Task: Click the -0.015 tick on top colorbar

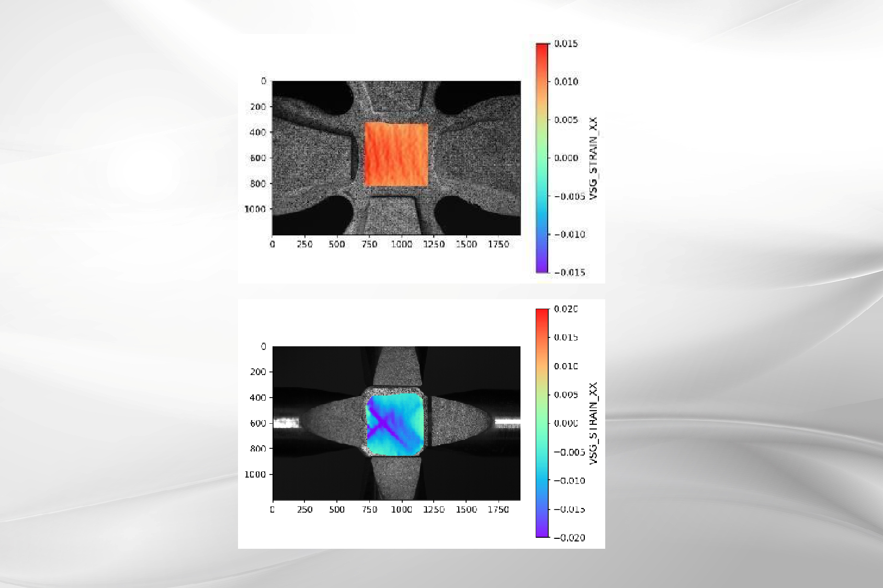Action: [x=569, y=273]
